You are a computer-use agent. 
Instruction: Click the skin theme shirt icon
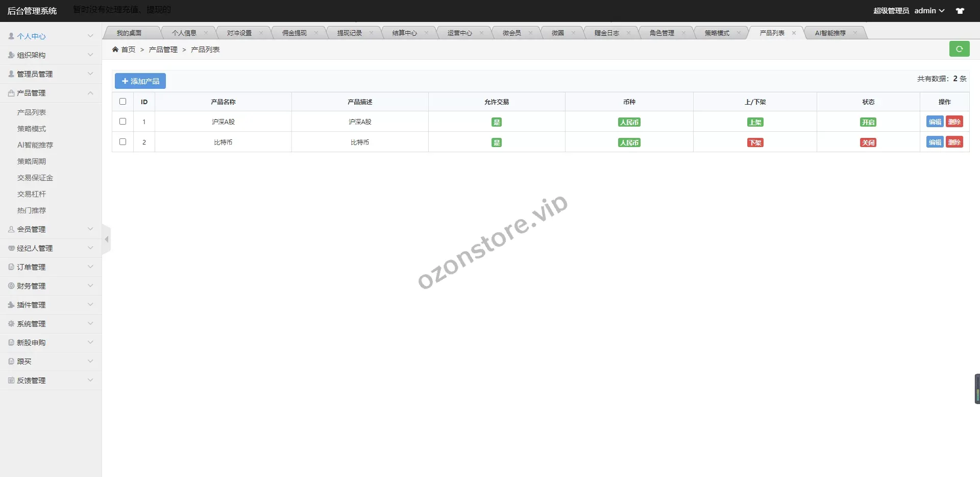(960, 11)
